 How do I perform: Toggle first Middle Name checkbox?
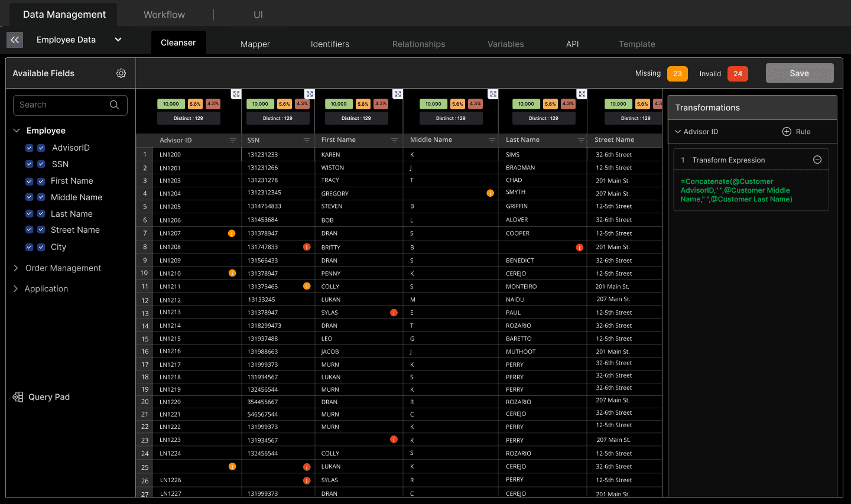(x=30, y=197)
